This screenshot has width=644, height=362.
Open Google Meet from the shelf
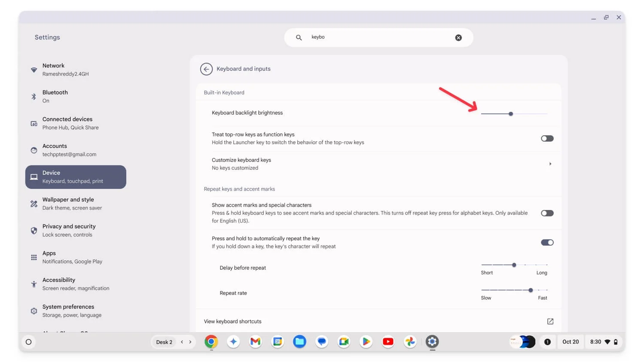[x=344, y=342]
